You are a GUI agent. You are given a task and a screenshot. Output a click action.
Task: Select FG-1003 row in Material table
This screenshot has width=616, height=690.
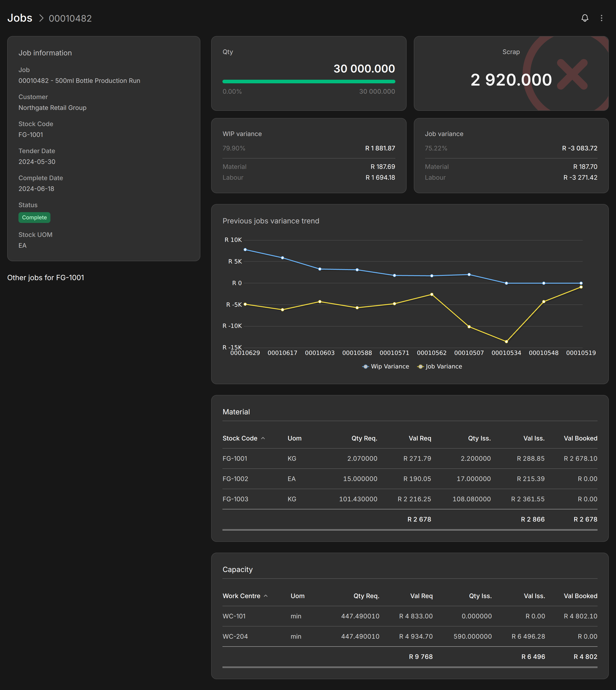click(410, 499)
